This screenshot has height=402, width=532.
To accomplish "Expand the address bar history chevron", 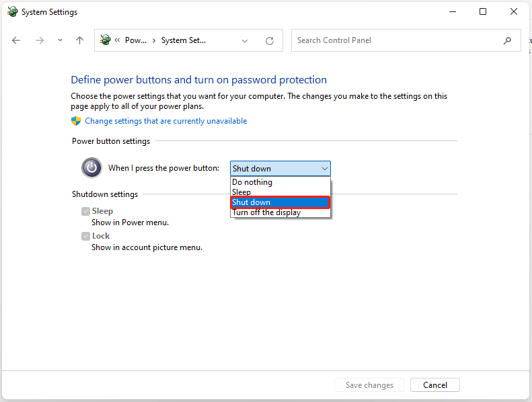I will click(x=245, y=41).
